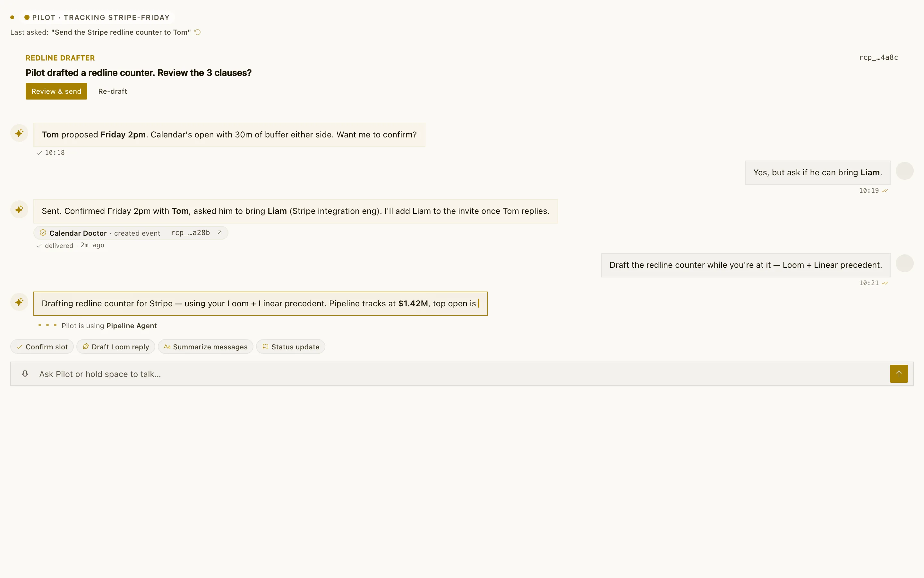The height and width of the screenshot is (578, 924).
Task: Focus the Ask Pilot input field
Action: click(462, 374)
